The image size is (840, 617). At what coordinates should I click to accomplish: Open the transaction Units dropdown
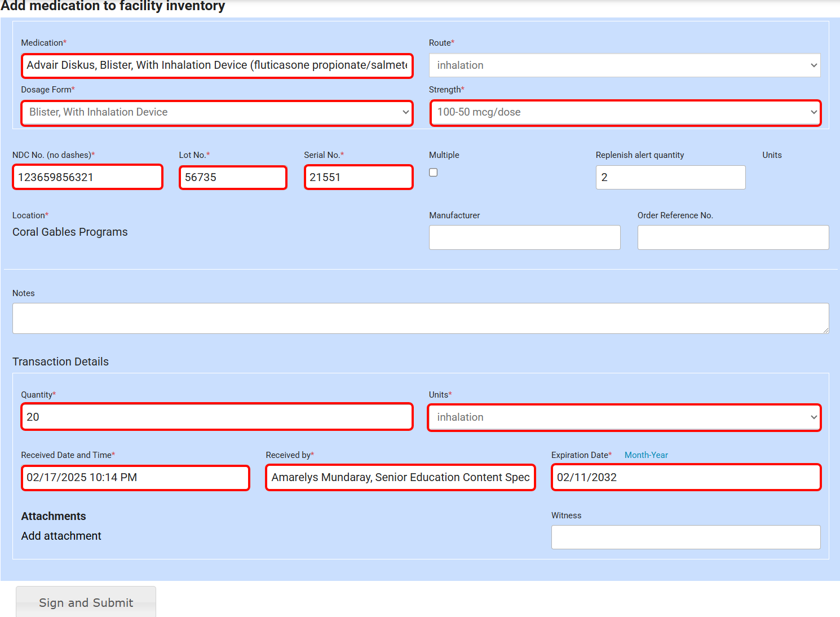(x=624, y=418)
